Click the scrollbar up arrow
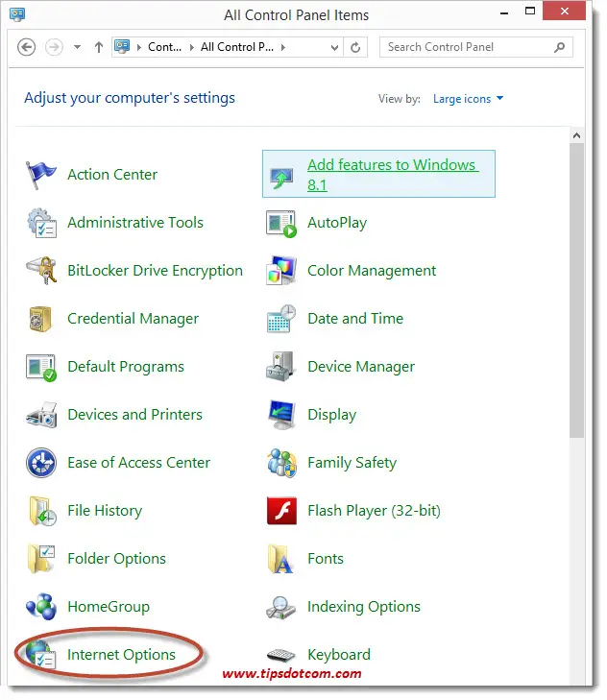The height and width of the screenshot is (700, 607). point(576,135)
